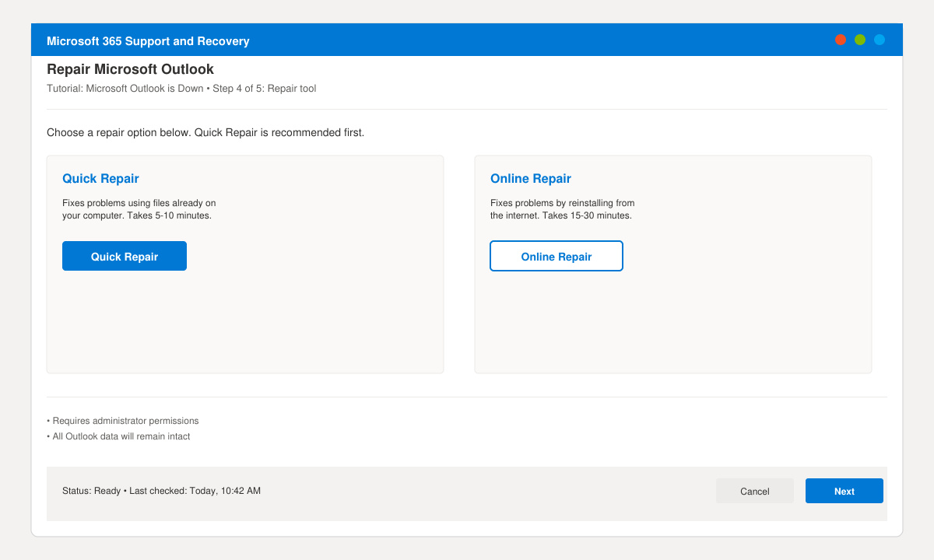The height and width of the screenshot is (560, 934).
Task: Start the Quick Repair button
Action: pyautogui.click(x=125, y=256)
